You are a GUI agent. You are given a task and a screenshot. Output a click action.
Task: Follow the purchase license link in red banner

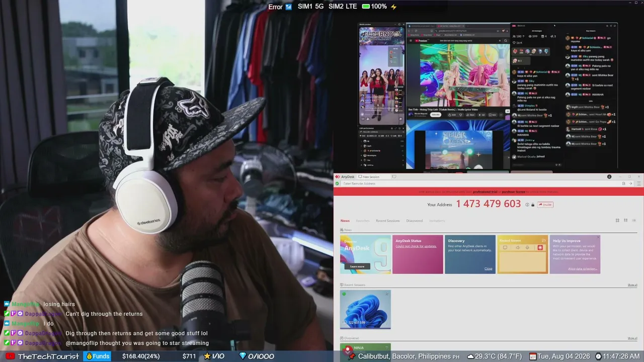[x=513, y=192]
